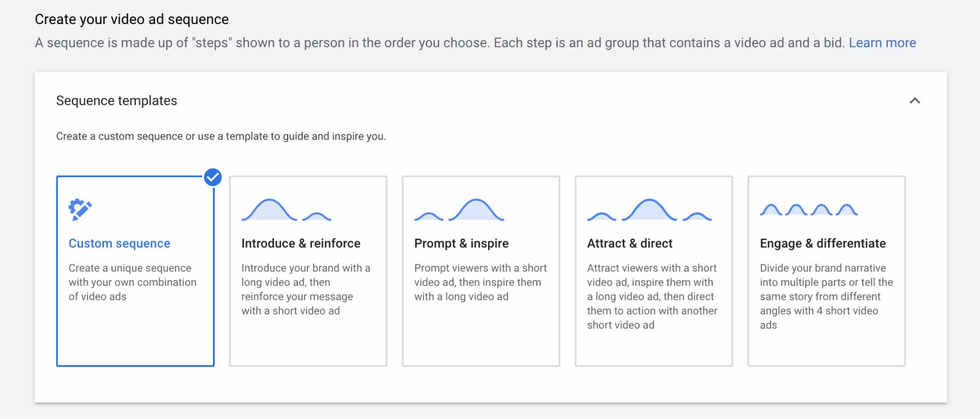
Task: Click description 'Divide your brand narrative'
Action: click(x=826, y=296)
